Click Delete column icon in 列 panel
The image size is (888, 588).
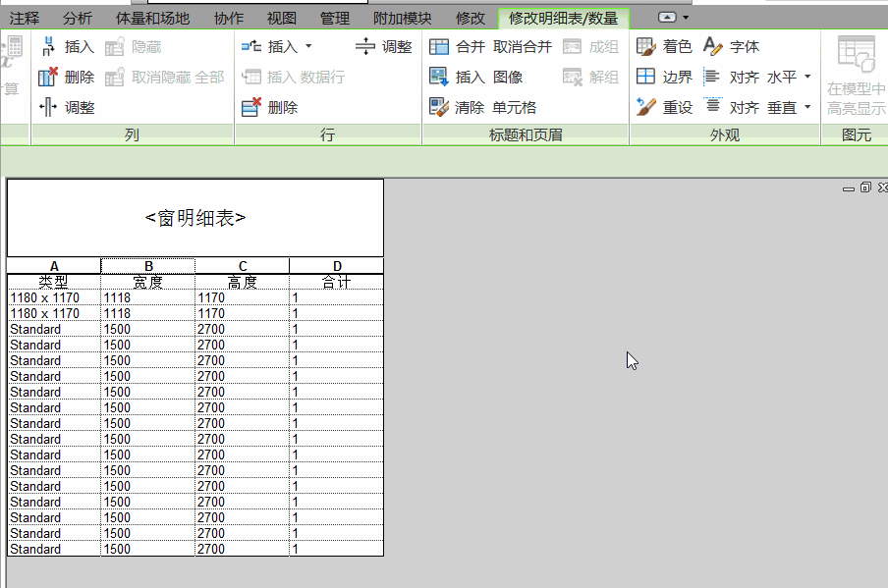coord(48,77)
